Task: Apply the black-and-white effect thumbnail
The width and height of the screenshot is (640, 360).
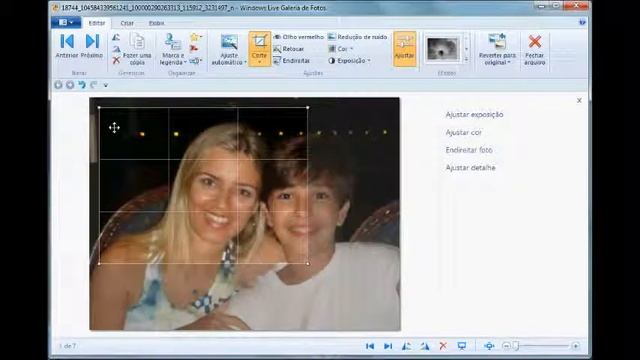Action: [x=442, y=49]
